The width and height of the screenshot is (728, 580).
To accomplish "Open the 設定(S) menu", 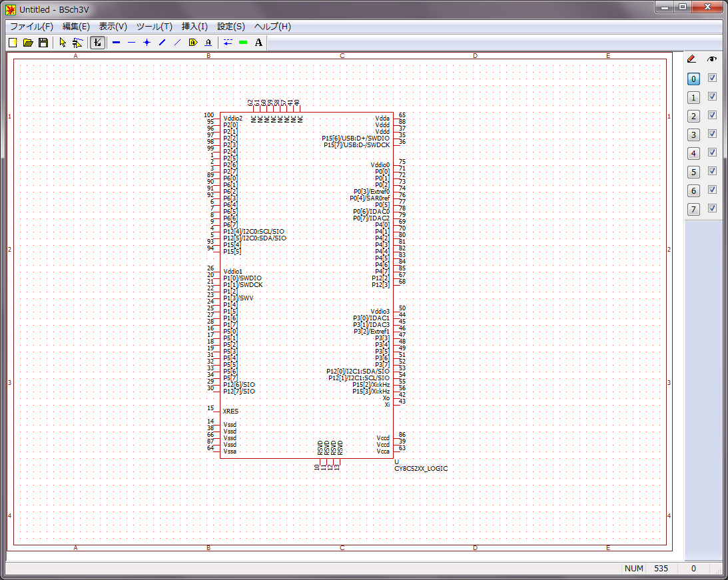I will (231, 27).
